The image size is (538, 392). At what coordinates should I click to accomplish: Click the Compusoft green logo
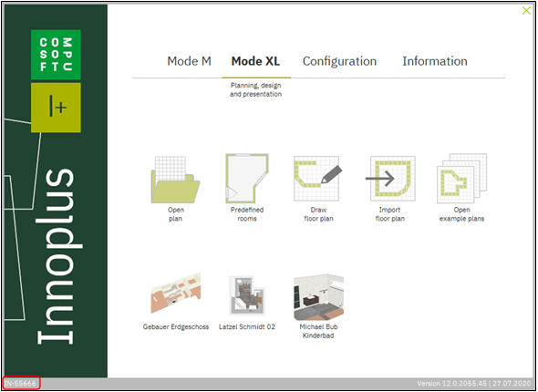pos(56,55)
